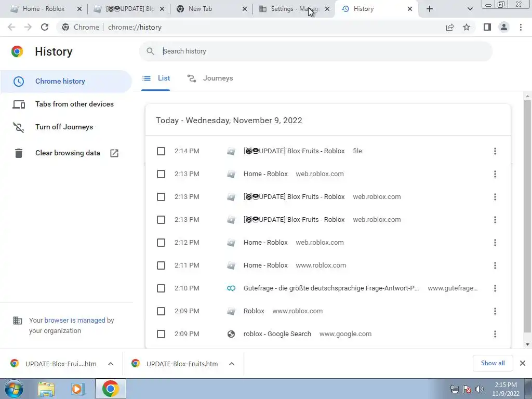Image resolution: width=532 pixels, height=399 pixels.
Task: Open more actions for roblox - Google Search
Action: click(x=495, y=334)
